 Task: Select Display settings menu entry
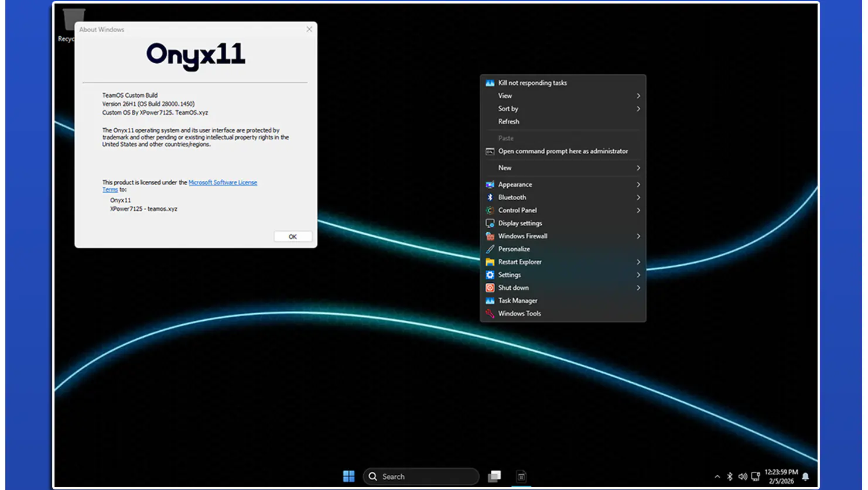(563, 223)
